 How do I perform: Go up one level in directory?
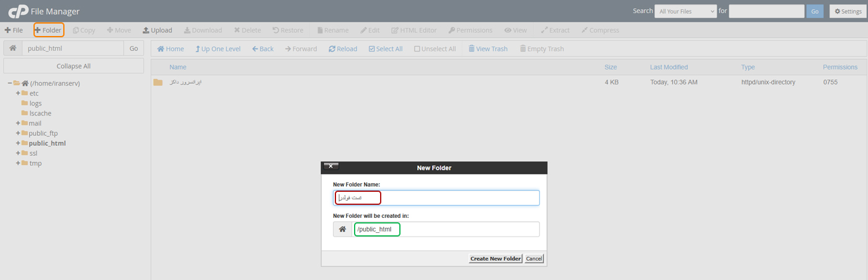pos(217,48)
